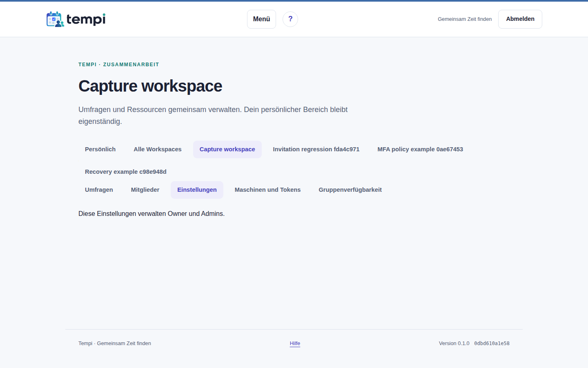Open Invitation regression fda4c971 workspace tab
The image size is (588, 368).
(316, 149)
